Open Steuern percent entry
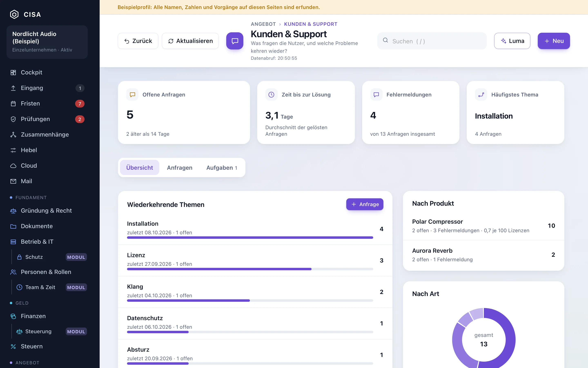Screen dimensions: 588x368 (47, 346)
